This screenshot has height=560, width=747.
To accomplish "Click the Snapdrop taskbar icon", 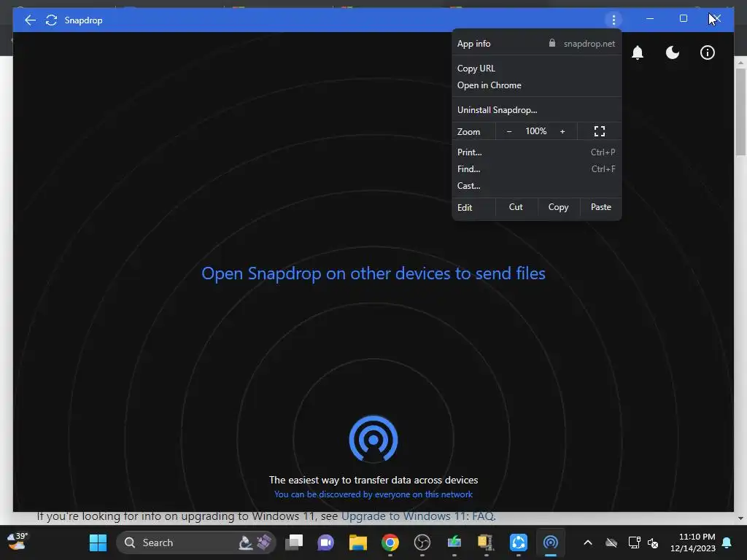I will coord(550,542).
